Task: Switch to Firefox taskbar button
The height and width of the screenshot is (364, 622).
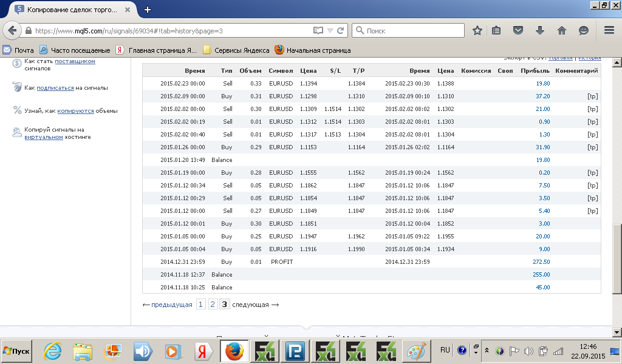Action: (x=234, y=351)
